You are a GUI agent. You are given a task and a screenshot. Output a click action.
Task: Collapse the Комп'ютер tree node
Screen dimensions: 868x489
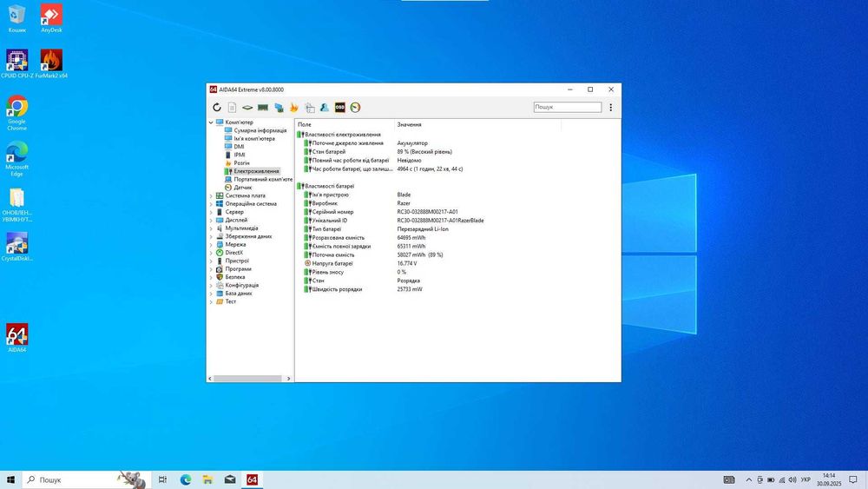click(211, 122)
